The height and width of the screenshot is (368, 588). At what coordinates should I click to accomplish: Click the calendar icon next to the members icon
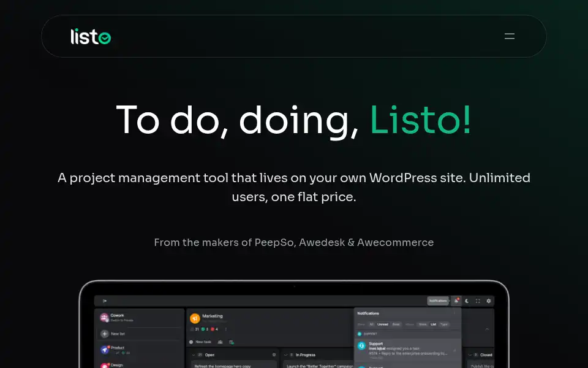coord(232,342)
